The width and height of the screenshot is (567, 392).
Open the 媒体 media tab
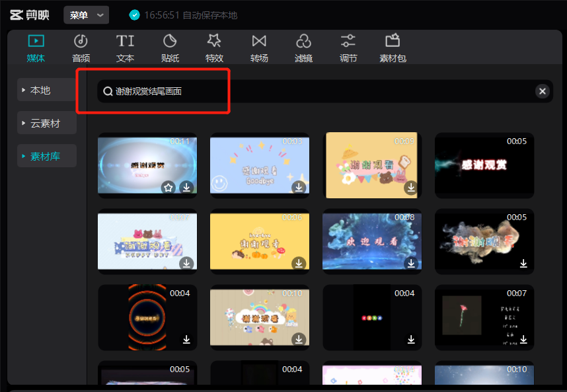tap(36, 48)
